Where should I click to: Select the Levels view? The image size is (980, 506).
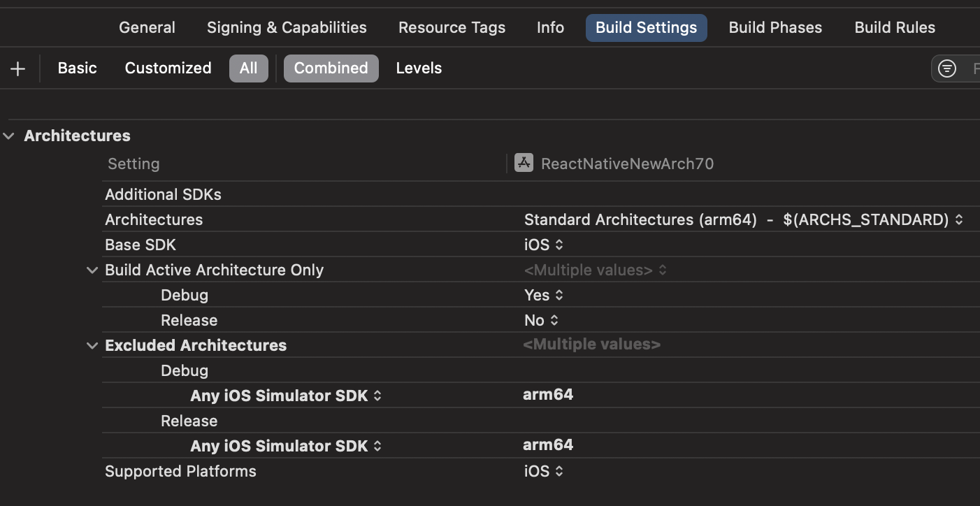[x=419, y=68]
